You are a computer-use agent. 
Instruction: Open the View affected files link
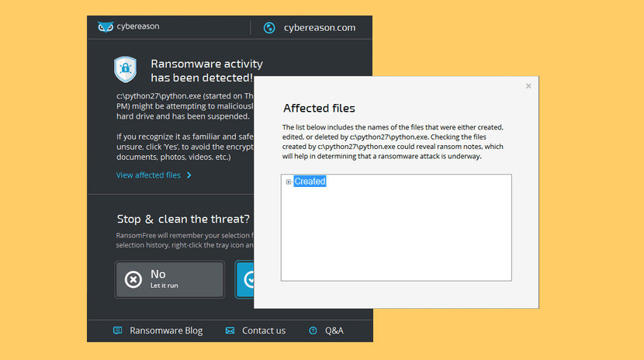(148, 175)
